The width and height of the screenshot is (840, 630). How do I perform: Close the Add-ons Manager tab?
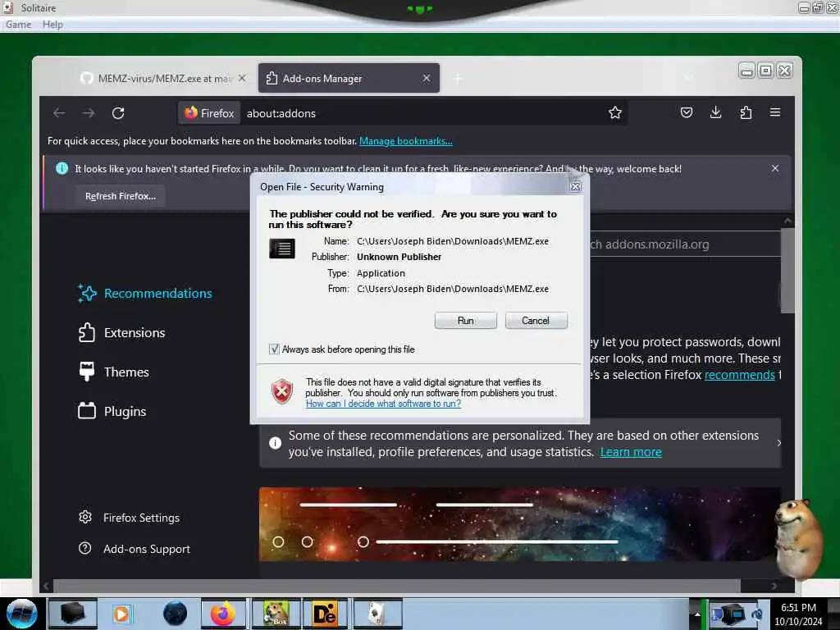(427, 78)
